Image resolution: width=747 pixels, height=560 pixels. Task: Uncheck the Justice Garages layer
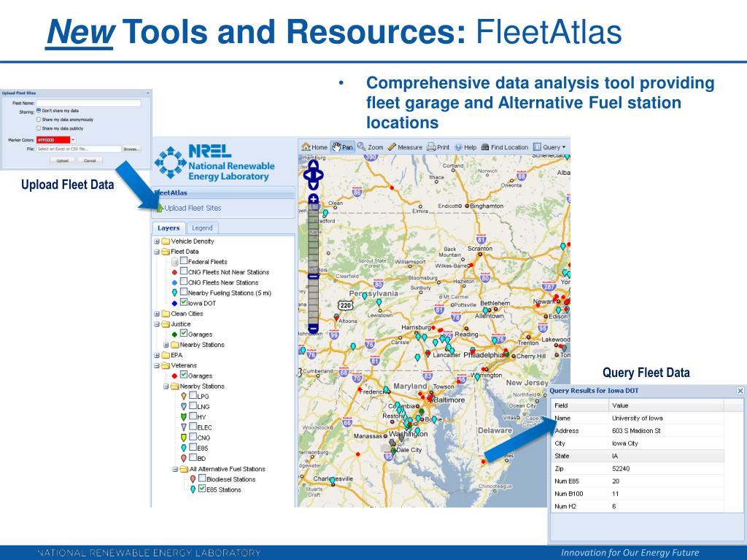[183, 333]
